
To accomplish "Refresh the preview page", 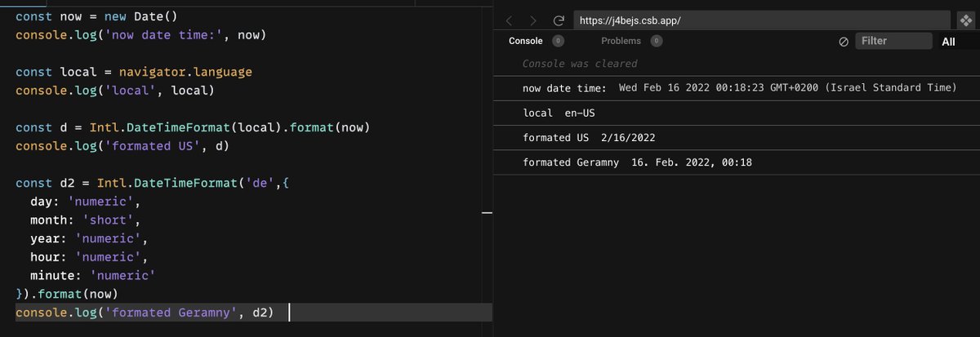I will click(559, 20).
